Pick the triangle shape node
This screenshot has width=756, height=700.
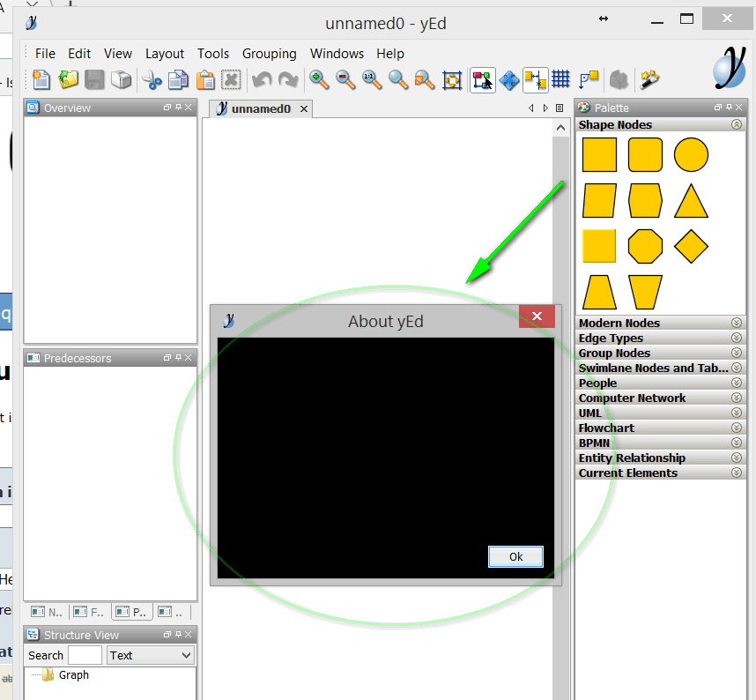691,201
